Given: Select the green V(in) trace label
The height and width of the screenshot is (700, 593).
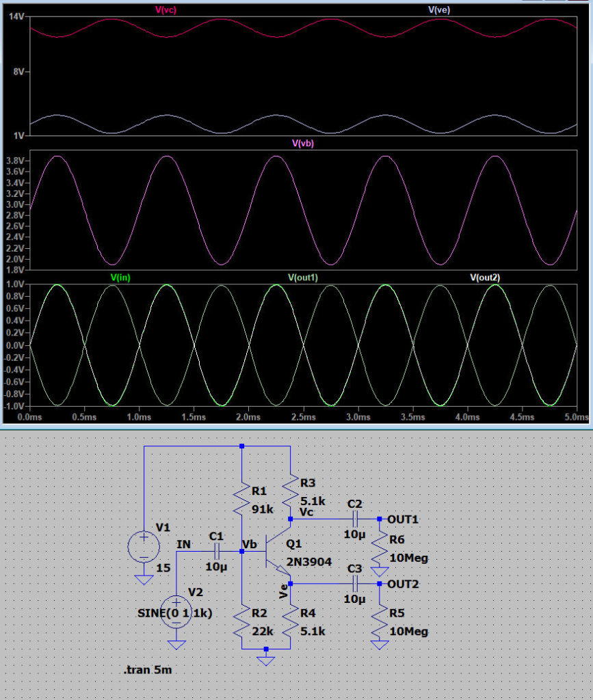Looking at the screenshot, I should click(120, 277).
